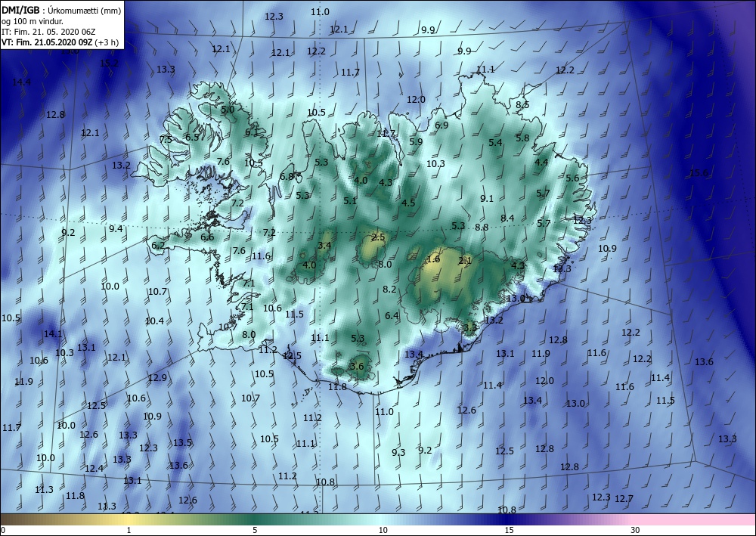Click the map value "12.4"
The width and height of the screenshot is (756, 536).
[x=94, y=469]
